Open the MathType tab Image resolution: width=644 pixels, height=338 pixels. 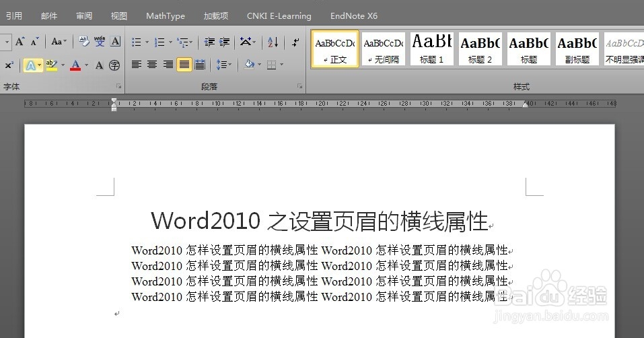[166, 16]
